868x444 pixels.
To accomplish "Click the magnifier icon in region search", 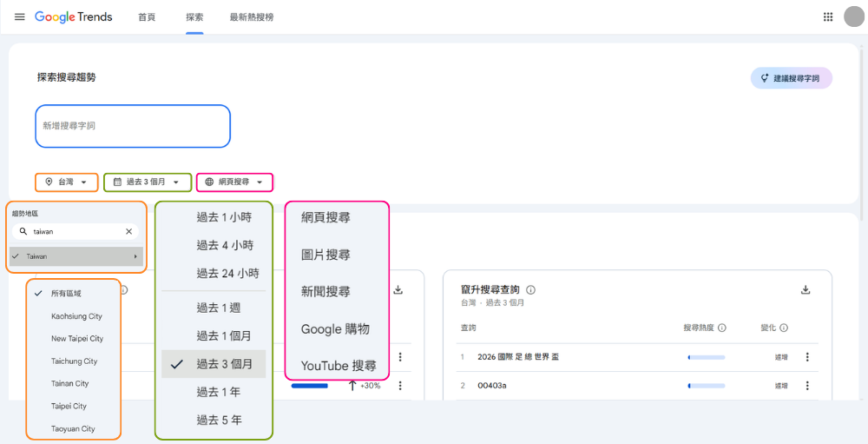I will pyautogui.click(x=23, y=231).
